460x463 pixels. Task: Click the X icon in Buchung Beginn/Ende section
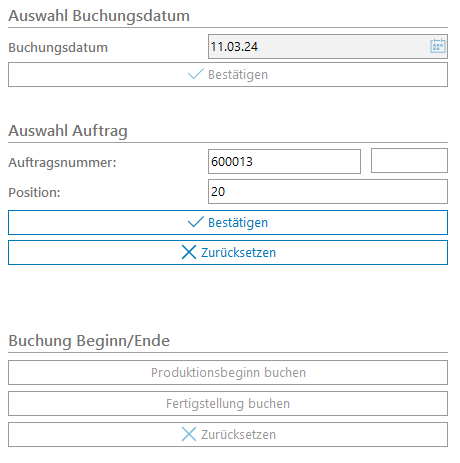(x=189, y=434)
